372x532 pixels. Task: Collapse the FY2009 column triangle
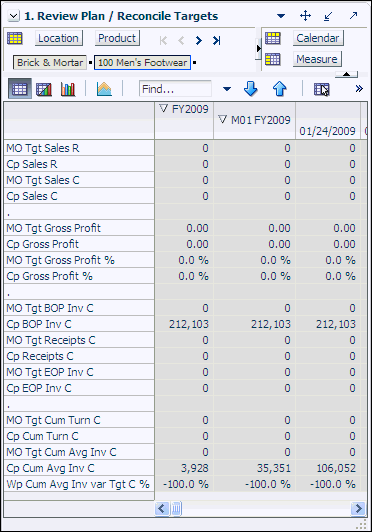pos(164,109)
